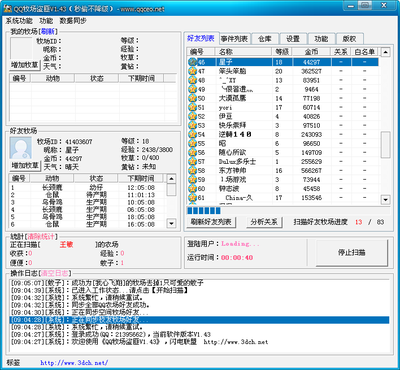Click the app icon in the title bar
This screenshot has width=400, height=370.
point(8,9)
